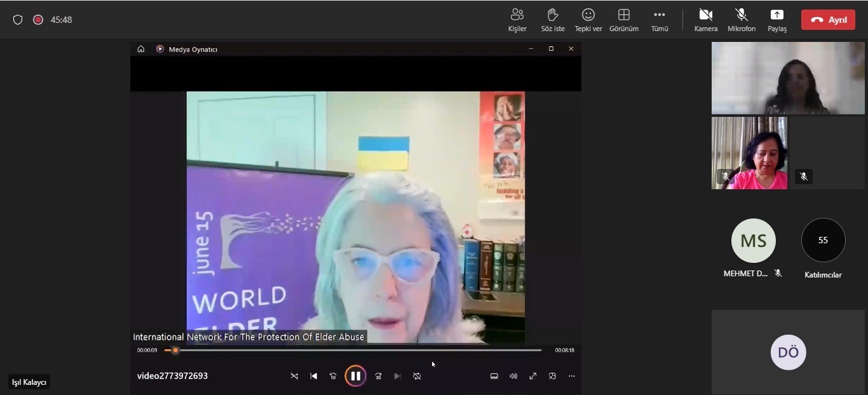Raise hand with Söz iste

(552, 20)
